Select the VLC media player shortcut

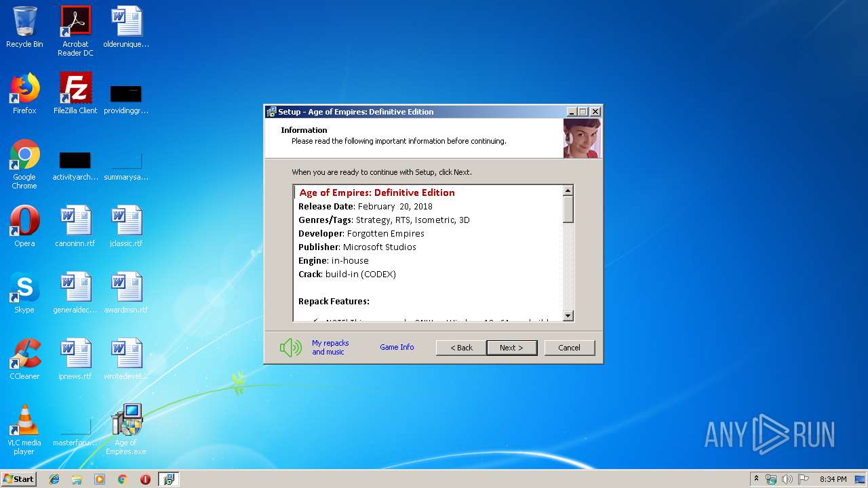click(24, 430)
